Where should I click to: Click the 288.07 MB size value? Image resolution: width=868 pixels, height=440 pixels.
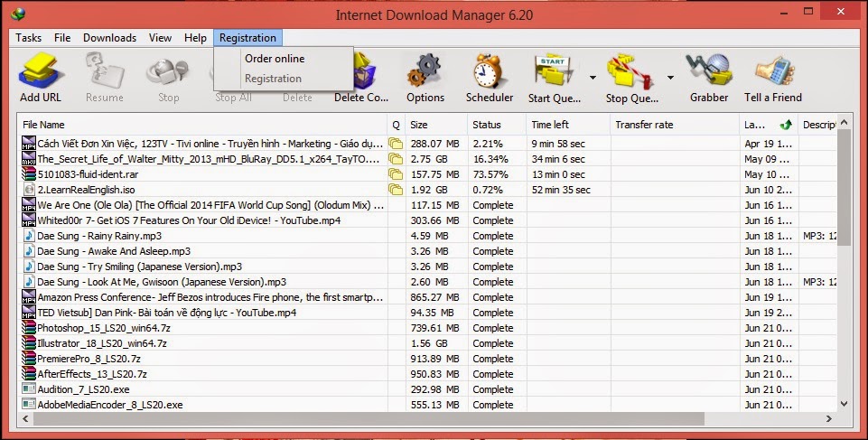(x=434, y=144)
